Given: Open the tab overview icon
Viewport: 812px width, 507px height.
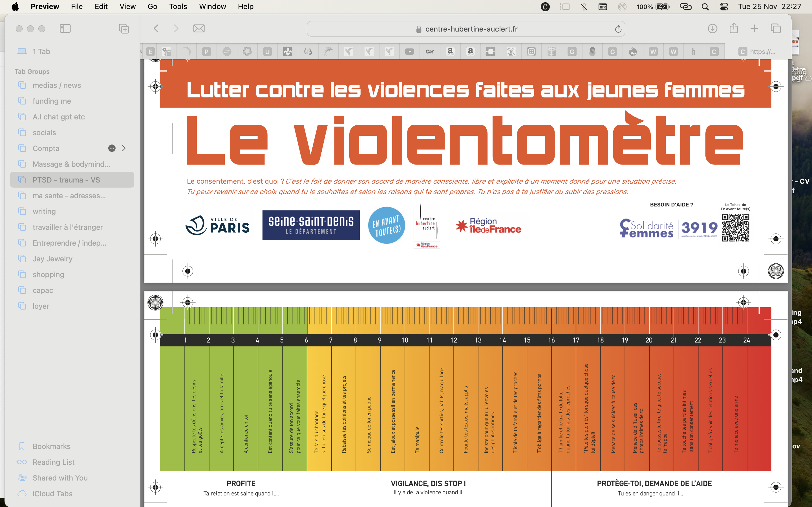Looking at the screenshot, I should coord(776,28).
